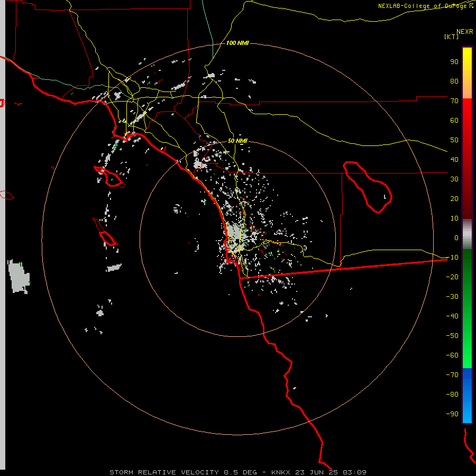
Task: Click the -40 value on velocity scale
Action: 452,316
